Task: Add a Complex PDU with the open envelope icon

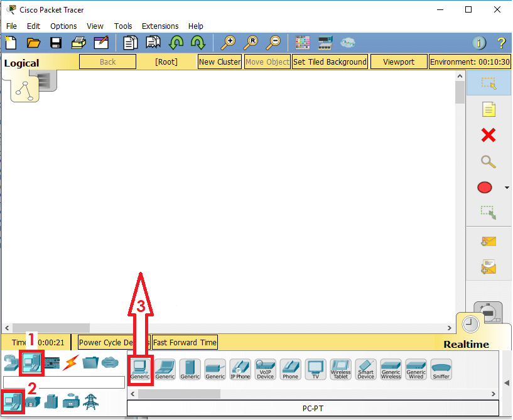Action: [489, 267]
